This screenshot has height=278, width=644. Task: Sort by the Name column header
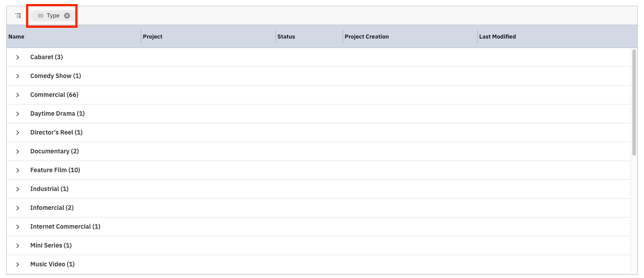16,36
